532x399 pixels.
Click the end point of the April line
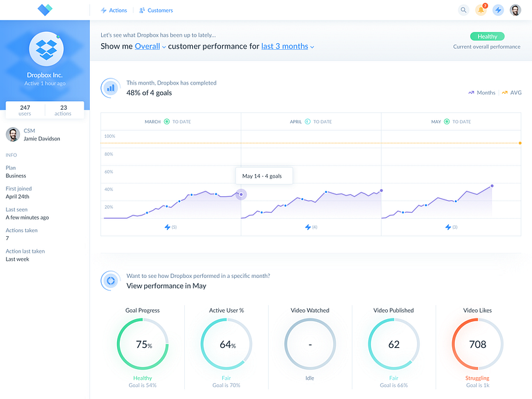[381, 191]
